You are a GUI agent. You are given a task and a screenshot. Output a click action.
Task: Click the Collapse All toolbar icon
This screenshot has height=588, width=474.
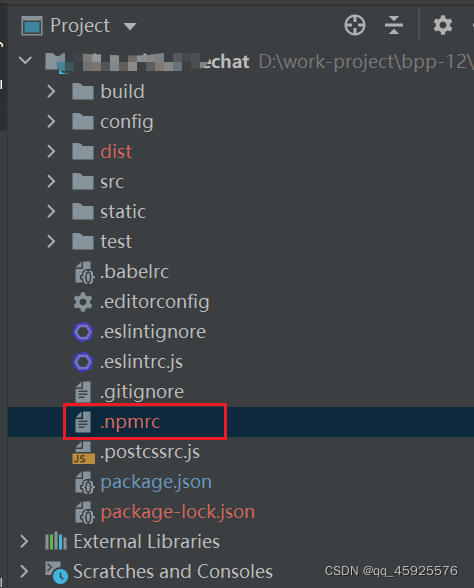pos(394,26)
